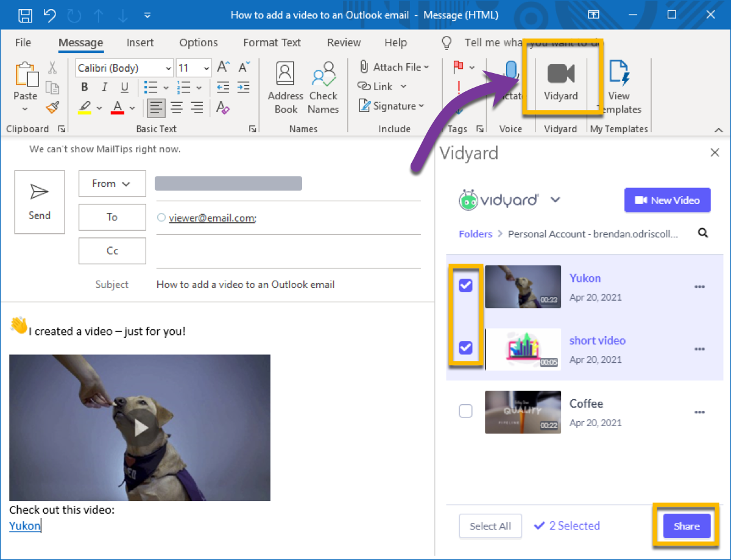Click into the Subject field
The image size is (731, 560).
click(288, 284)
